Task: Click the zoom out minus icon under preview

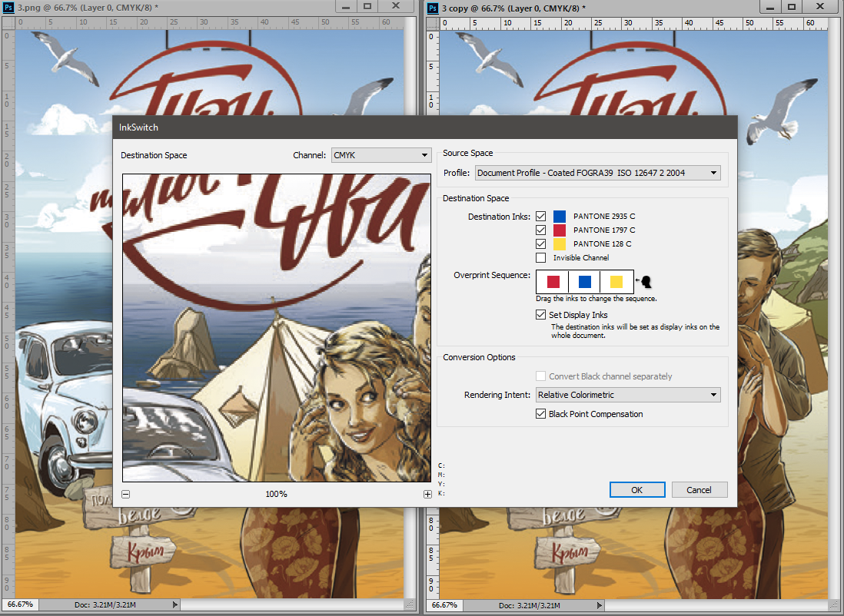Action: coord(126,494)
